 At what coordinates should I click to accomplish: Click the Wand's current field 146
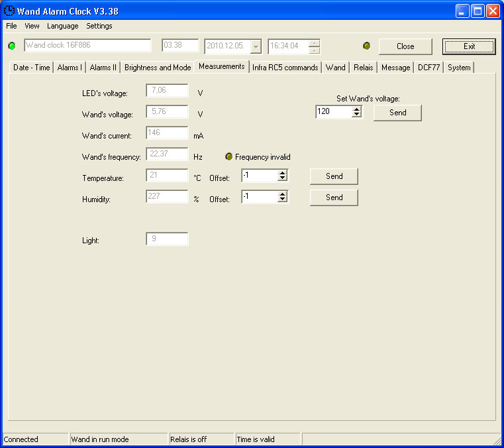[x=167, y=133]
